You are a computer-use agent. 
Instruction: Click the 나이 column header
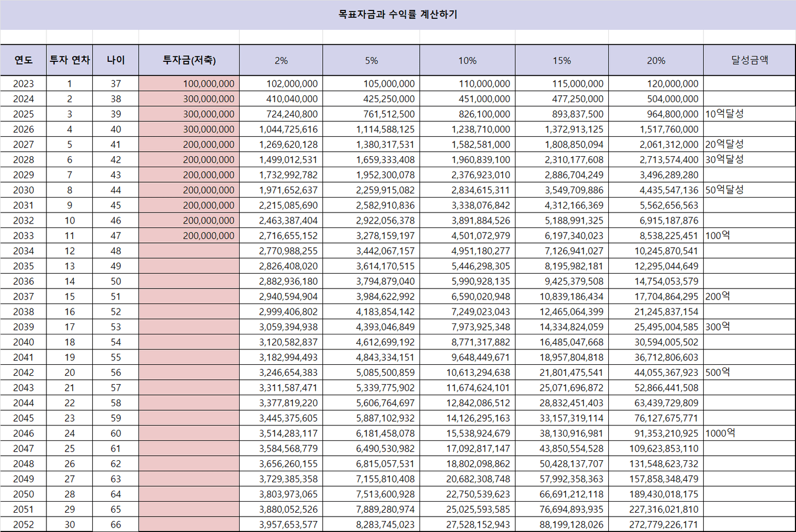pos(115,60)
